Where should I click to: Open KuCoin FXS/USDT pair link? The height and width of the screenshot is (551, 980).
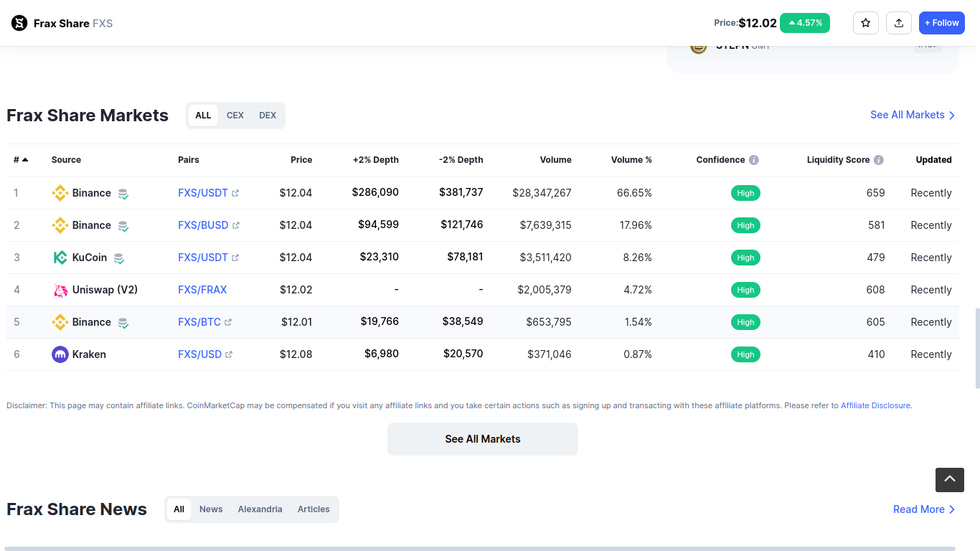click(x=209, y=258)
